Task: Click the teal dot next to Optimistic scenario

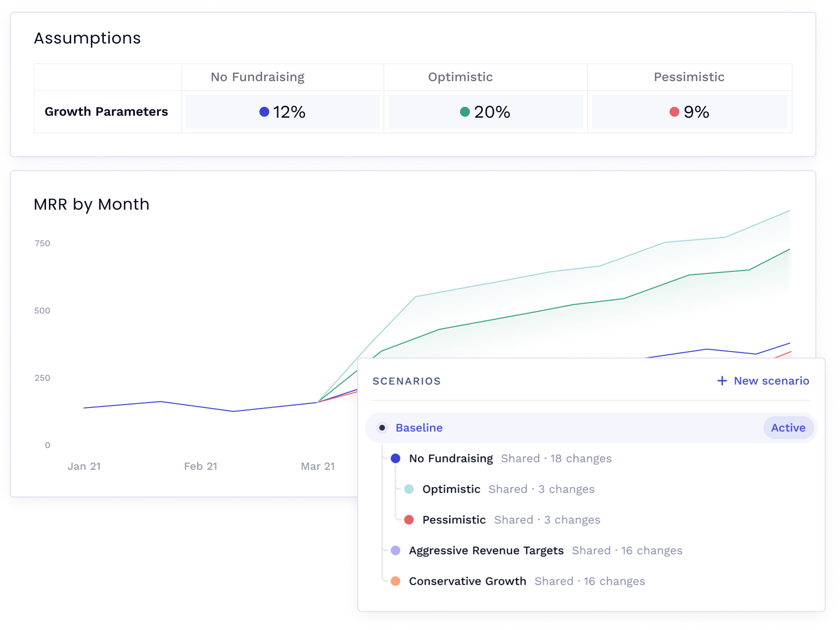Action: tap(409, 489)
